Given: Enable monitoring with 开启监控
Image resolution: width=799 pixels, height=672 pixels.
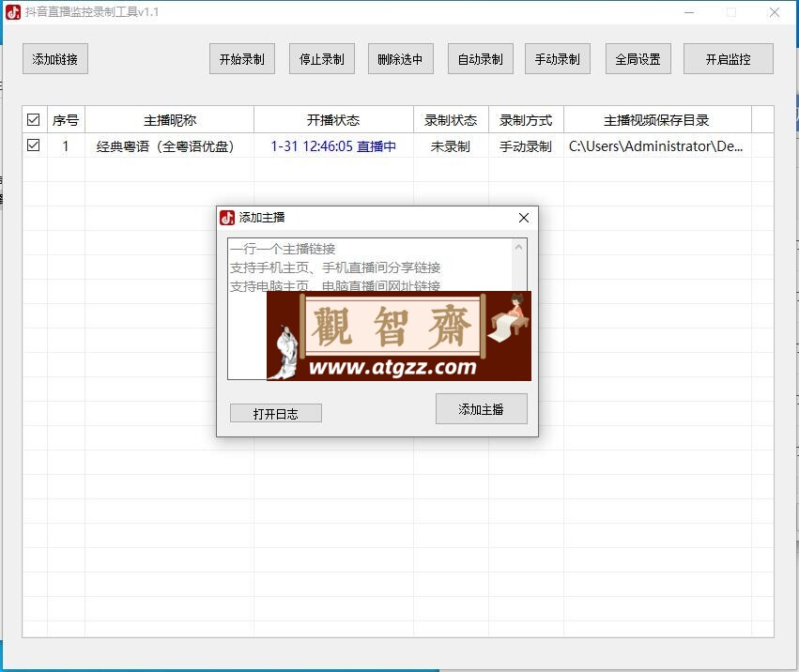Looking at the screenshot, I should tap(729, 59).
